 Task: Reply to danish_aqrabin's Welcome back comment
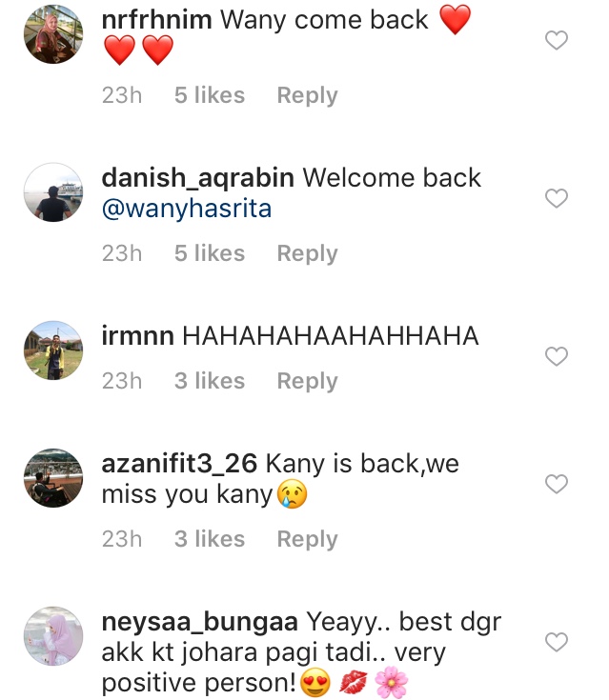pyautogui.click(x=308, y=253)
